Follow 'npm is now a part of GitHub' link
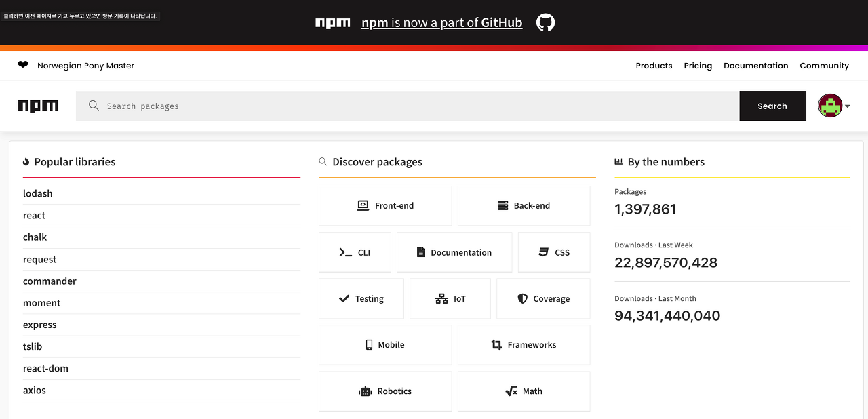This screenshot has width=868, height=419. point(442,22)
